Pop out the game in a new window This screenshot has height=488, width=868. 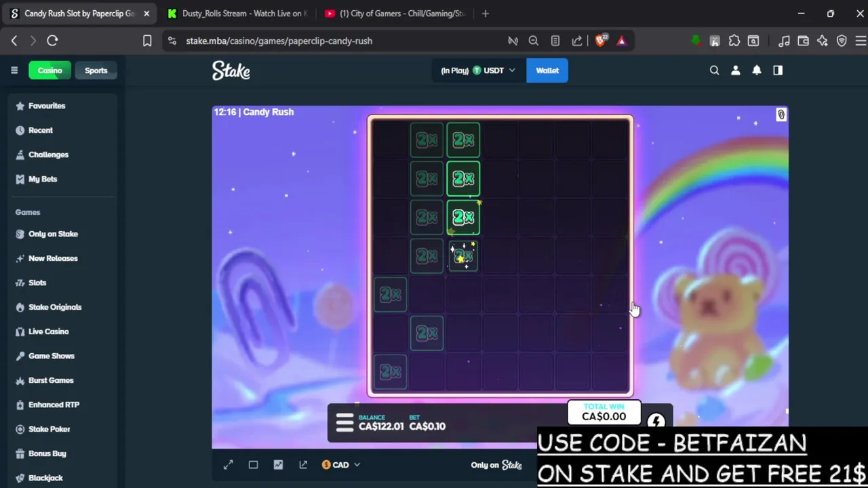tap(303, 465)
